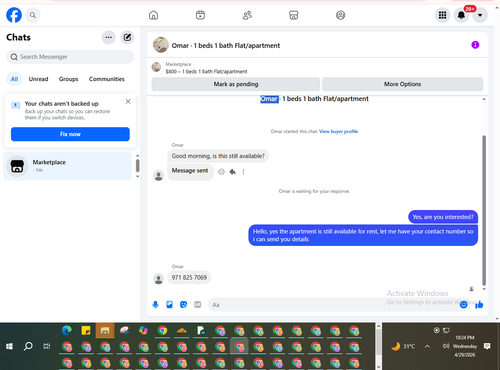This screenshot has height=370, width=500.
Task: Open Task View on the taskbar
Action: coord(47,346)
